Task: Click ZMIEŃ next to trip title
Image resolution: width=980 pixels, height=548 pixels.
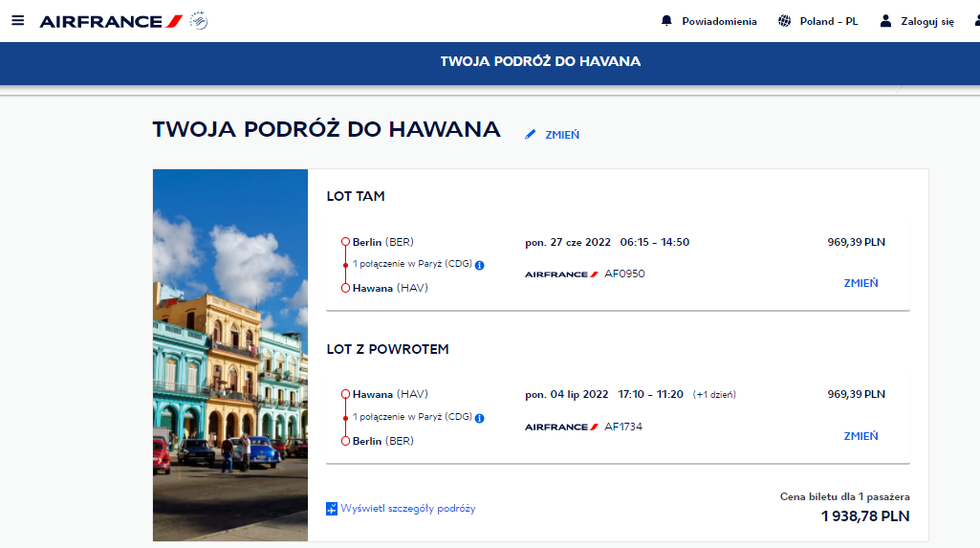Action: 562,134
